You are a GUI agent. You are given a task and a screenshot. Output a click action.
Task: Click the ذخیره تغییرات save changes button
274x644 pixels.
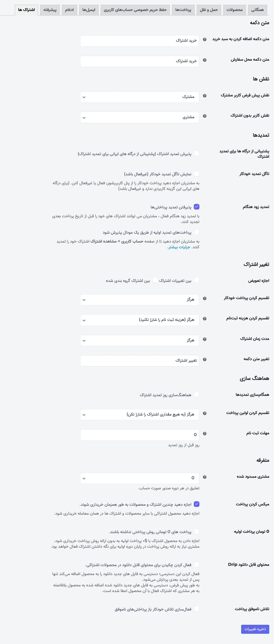[255, 629]
